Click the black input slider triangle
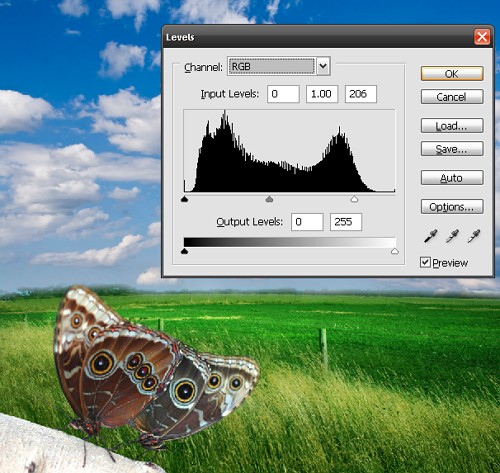The height and width of the screenshot is (473, 500). pyautogui.click(x=184, y=199)
